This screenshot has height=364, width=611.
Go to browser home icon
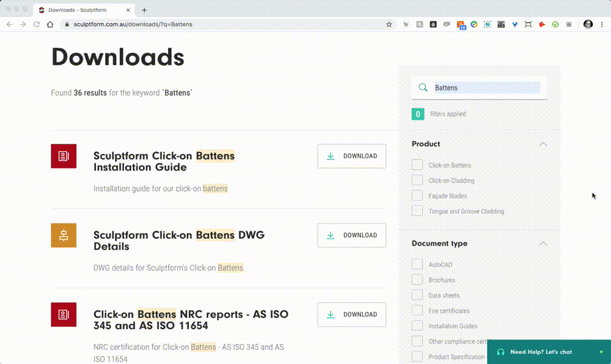[x=50, y=24]
